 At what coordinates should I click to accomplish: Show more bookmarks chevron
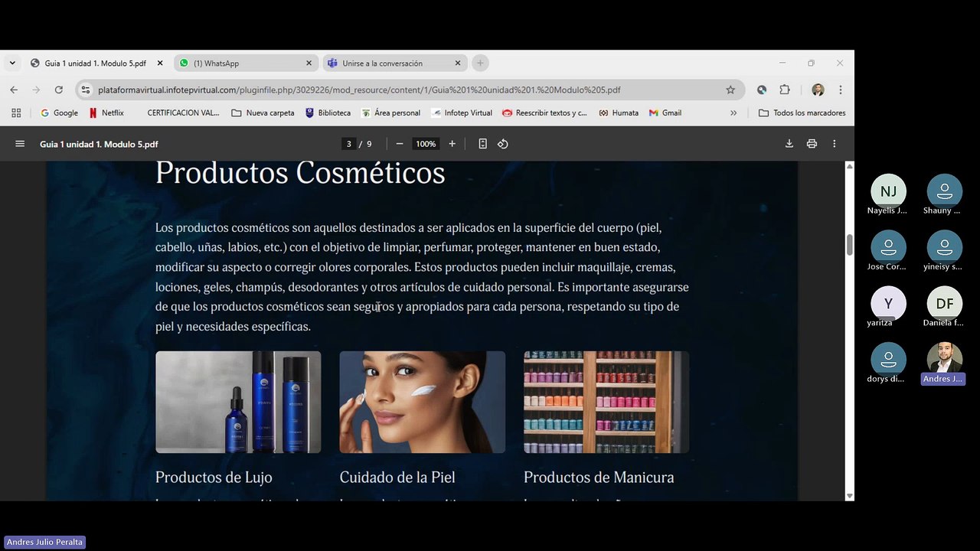(x=733, y=112)
